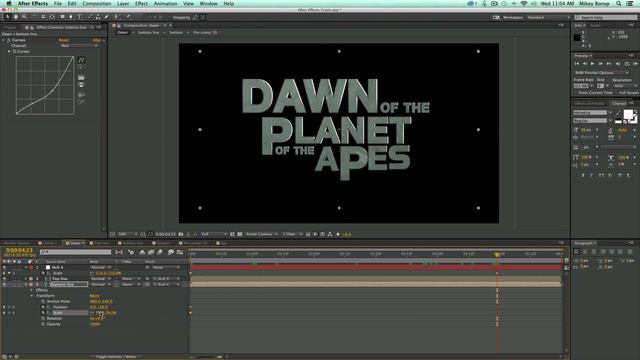The width and height of the screenshot is (640, 360).
Task: Click the Save curve icon in Curves
Action: click(81, 85)
